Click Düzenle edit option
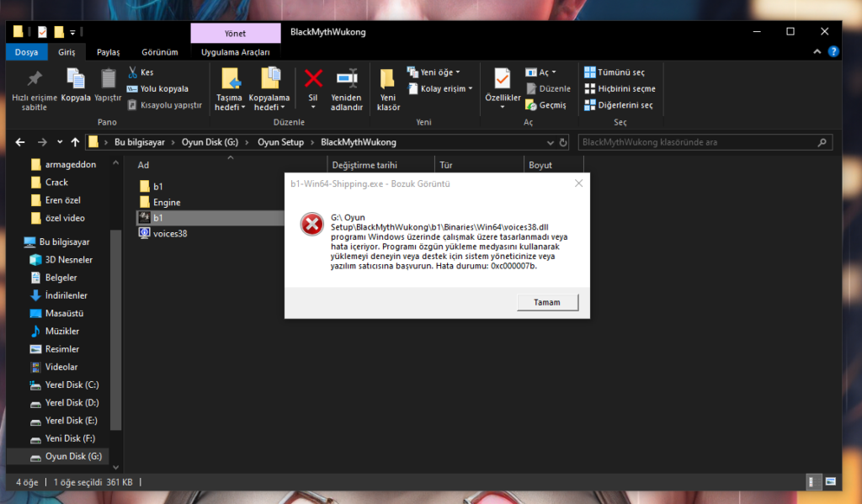Image resolution: width=862 pixels, height=504 pixels. [549, 88]
